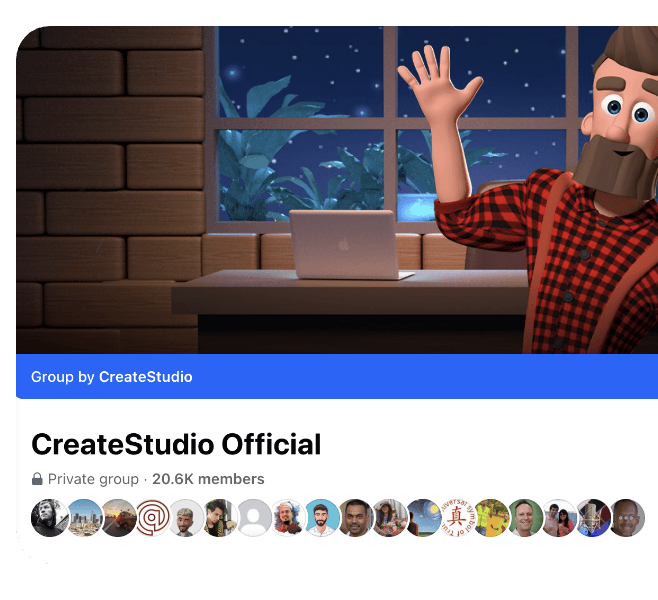Select the starry night painting avatar
The image size is (658, 600).
tap(423, 518)
